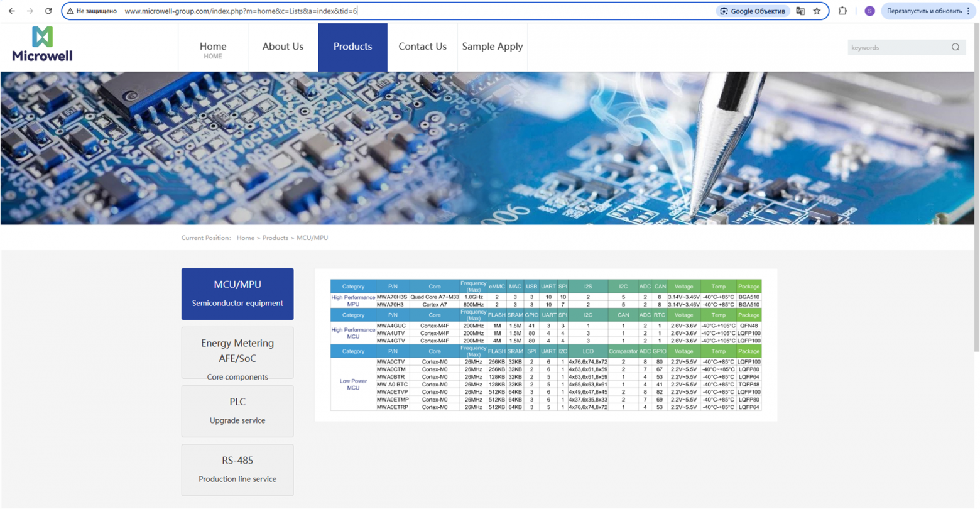
Task: Click the translate page icon
Action: coord(800,11)
